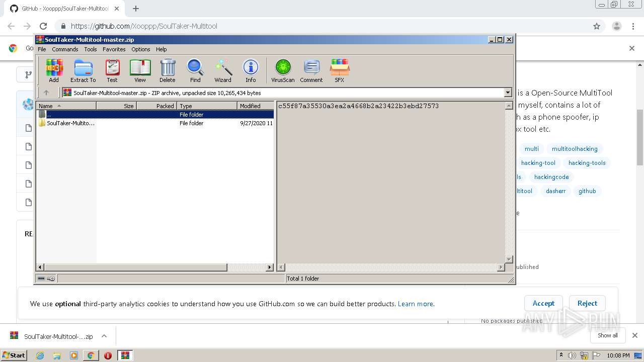This screenshot has height=362, width=644.
Task: Run the Test archive tool
Action: coord(112,70)
